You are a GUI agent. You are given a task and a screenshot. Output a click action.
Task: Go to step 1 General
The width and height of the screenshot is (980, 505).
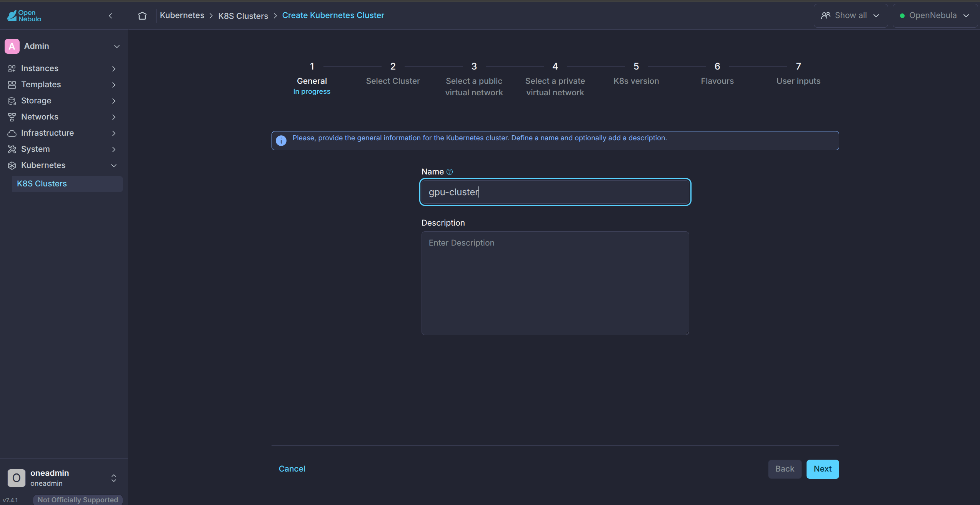tap(312, 79)
